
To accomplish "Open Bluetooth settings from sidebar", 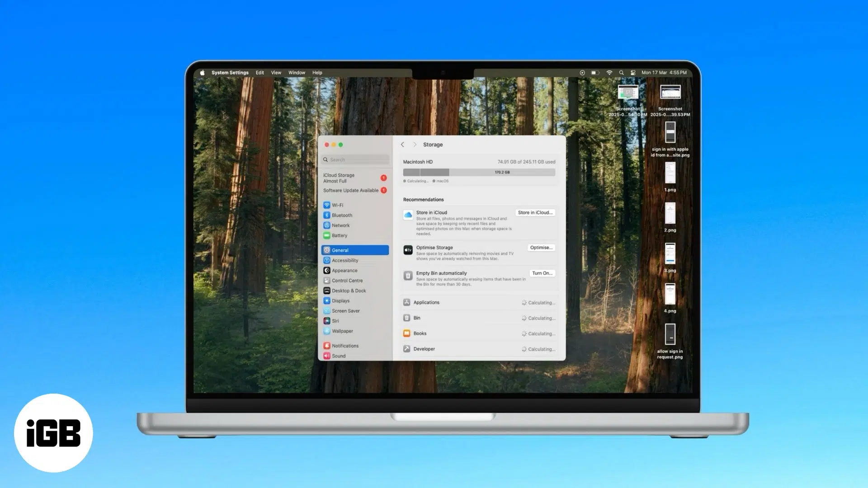I will pyautogui.click(x=342, y=216).
